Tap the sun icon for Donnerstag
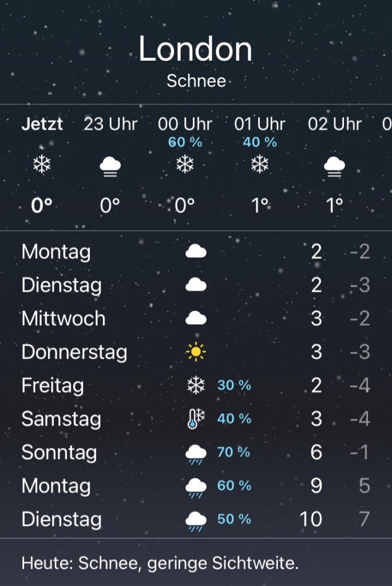The image size is (392, 586). pyautogui.click(x=196, y=352)
